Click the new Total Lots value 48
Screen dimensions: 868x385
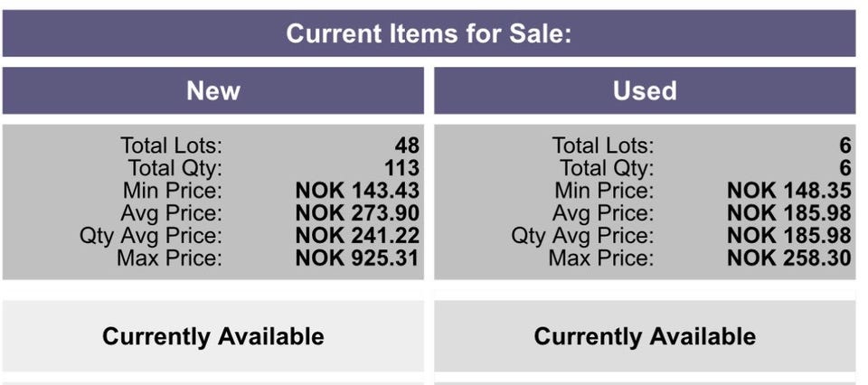click(407, 146)
